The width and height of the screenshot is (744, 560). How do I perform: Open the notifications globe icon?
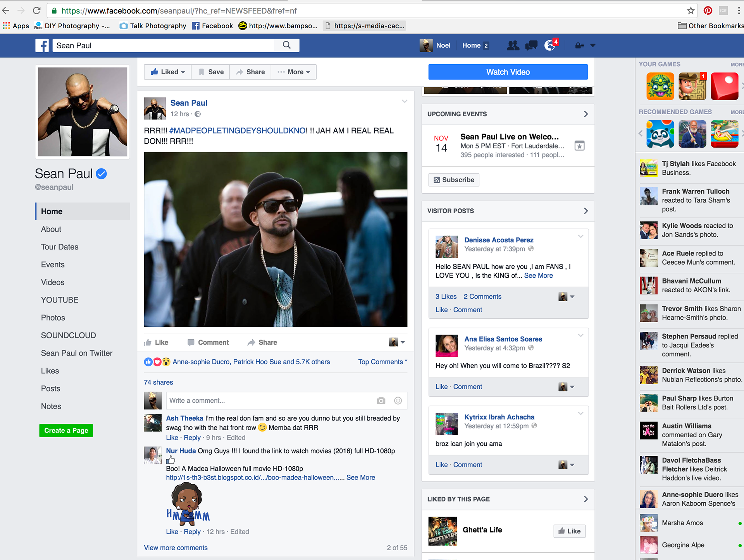pos(549,45)
